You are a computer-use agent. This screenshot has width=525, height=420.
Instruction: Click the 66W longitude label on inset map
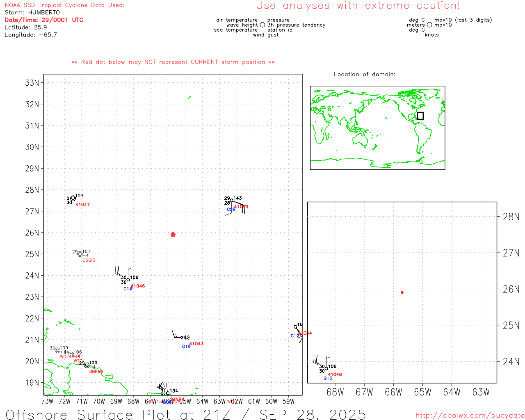393,392
